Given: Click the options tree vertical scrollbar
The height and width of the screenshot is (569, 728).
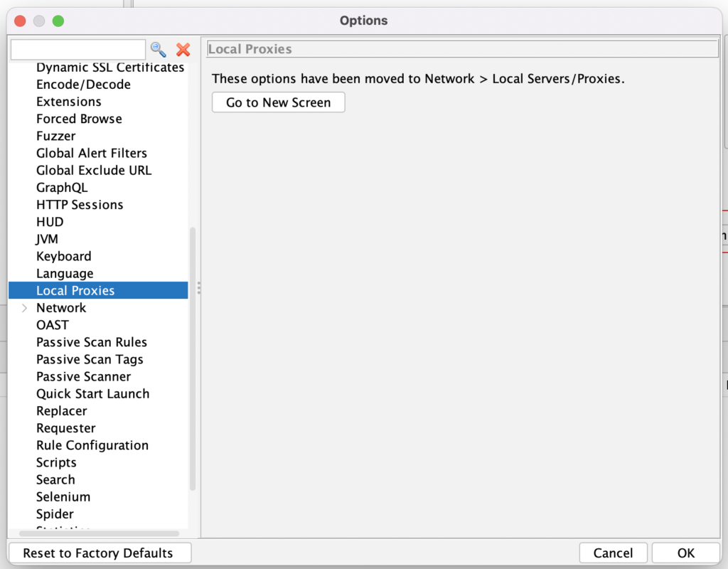Looking at the screenshot, I should point(193,358).
